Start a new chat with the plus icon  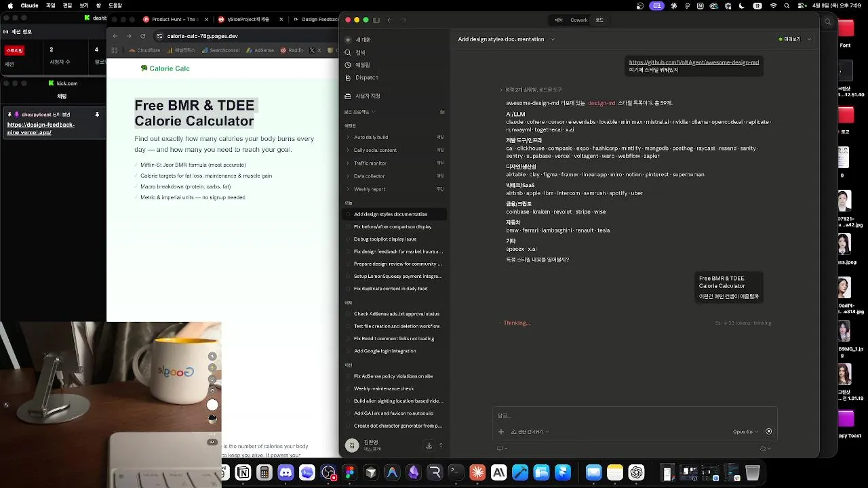[x=348, y=40]
